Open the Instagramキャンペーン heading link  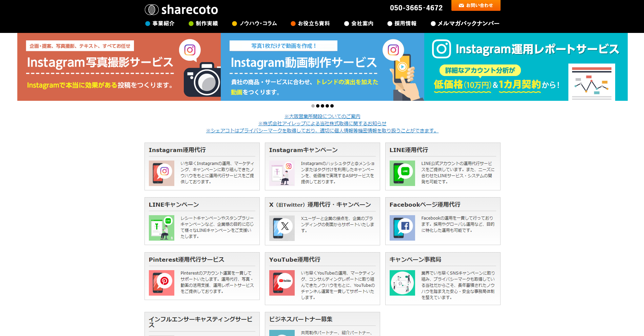pos(303,150)
